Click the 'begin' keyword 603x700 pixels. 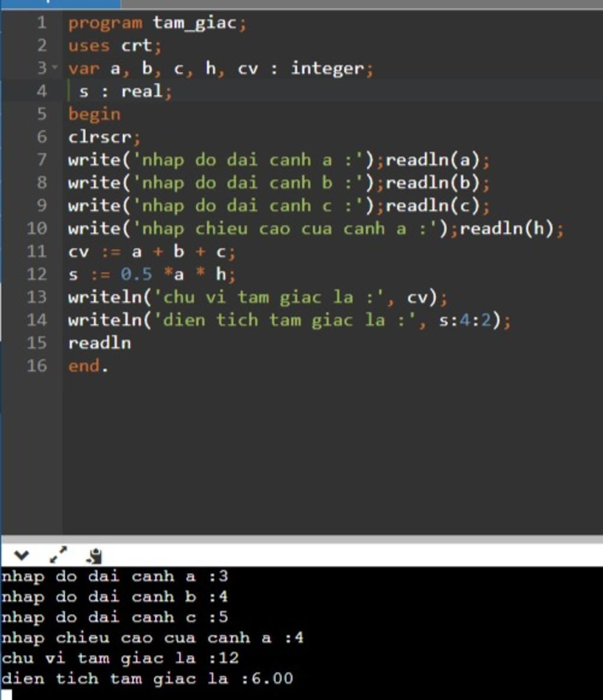point(94,114)
